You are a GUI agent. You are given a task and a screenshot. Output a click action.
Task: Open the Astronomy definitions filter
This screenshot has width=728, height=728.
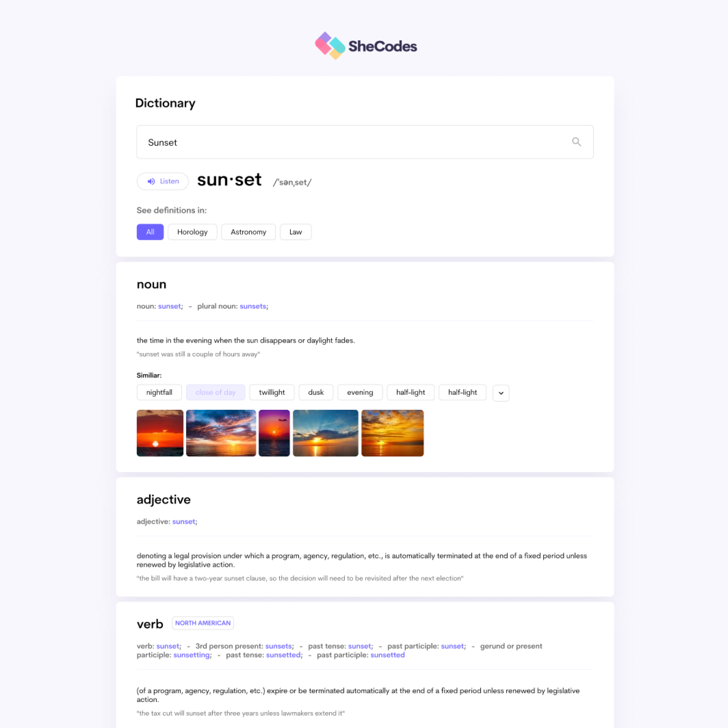click(x=248, y=232)
